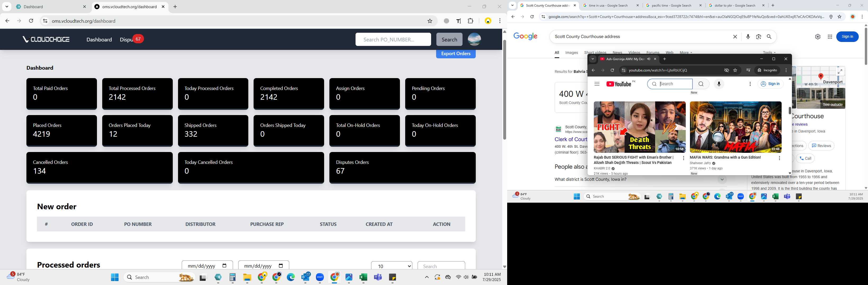Open the Clerk of Court search result link
This screenshot has height=285, width=868.
point(571,139)
